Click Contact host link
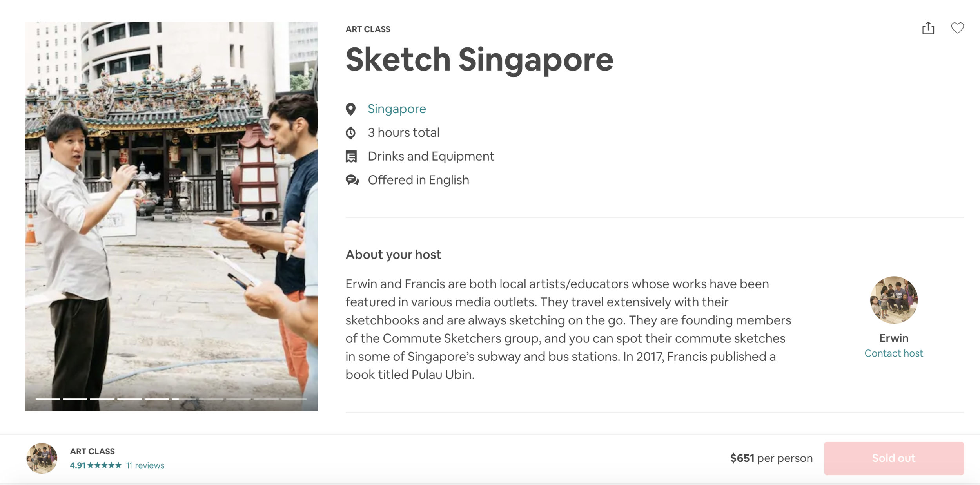The width and height of the screenshot is (980, 485). coord(893,353)
